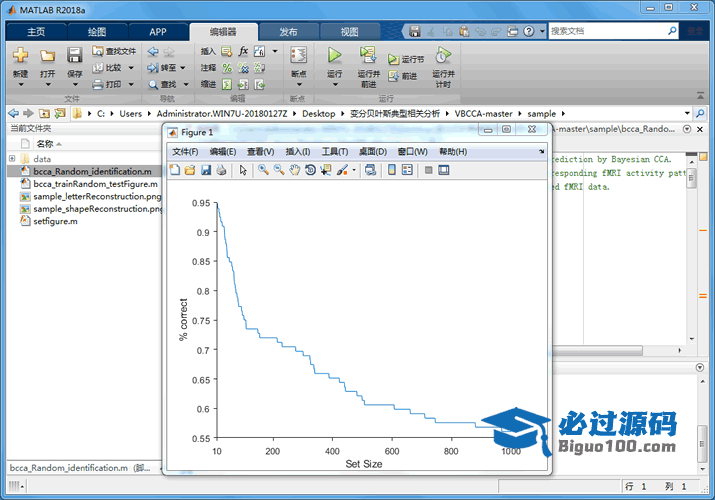This screenshot has height=500, width=715.
Task: Click the Save (保存) floppy disk icon
Action: click(74, 55)
